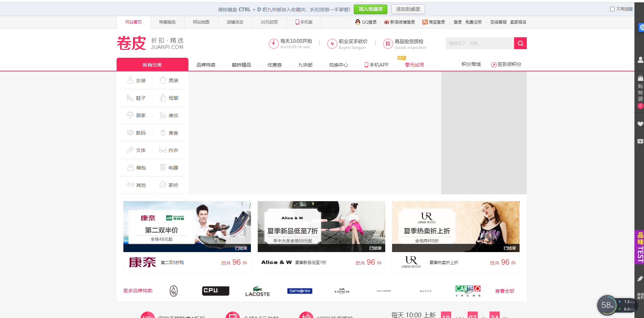Viewport: 644px width, 318px height.
Task: Click the pencil feedback icon in sidebar
Action: [x=640, y=279]
